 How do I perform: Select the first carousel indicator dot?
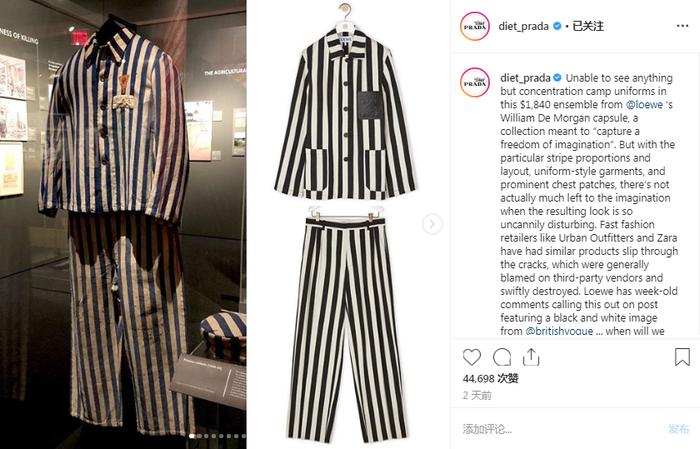[x=192, y=436]
